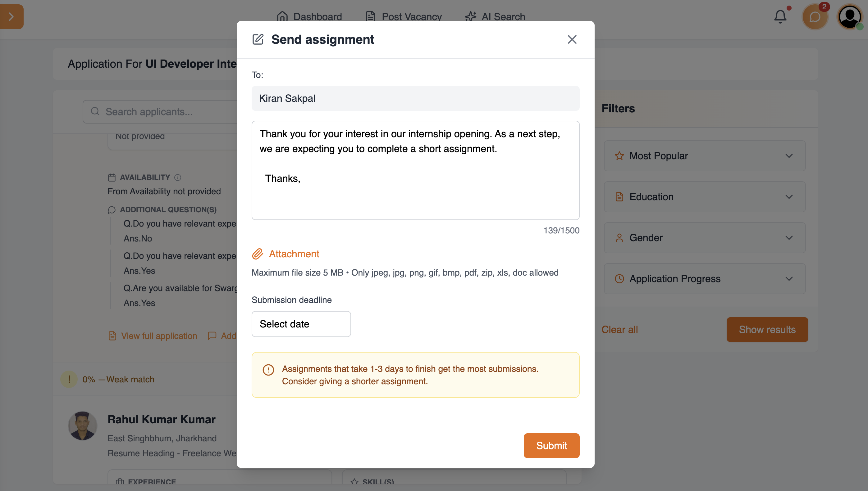Click the Attachment paperclip icon
The height and width of the screenshot is (491, 868).
coord(258,254)
